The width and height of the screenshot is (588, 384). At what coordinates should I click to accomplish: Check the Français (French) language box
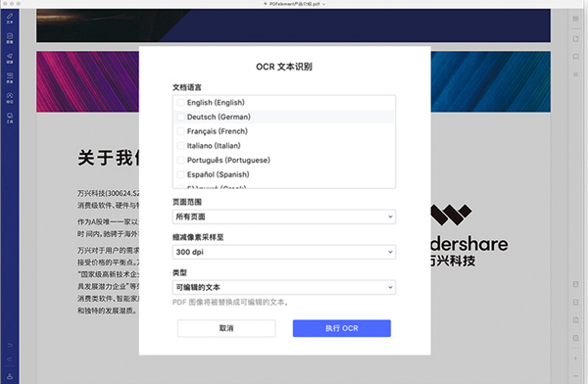coord(180,131)
